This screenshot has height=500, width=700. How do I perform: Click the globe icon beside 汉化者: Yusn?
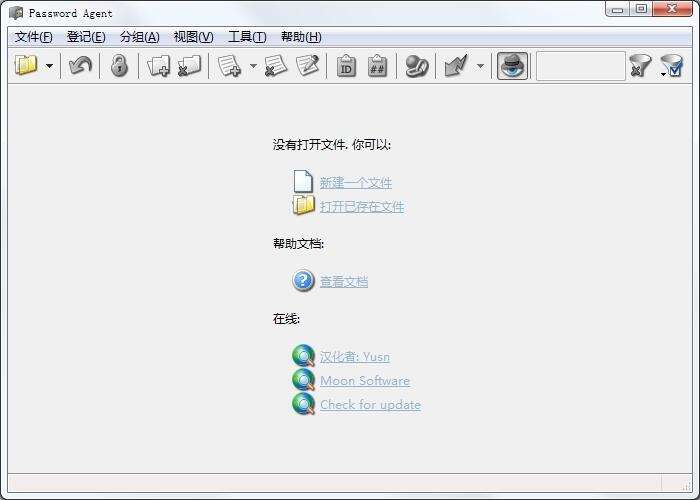click(x=304, y=356)
